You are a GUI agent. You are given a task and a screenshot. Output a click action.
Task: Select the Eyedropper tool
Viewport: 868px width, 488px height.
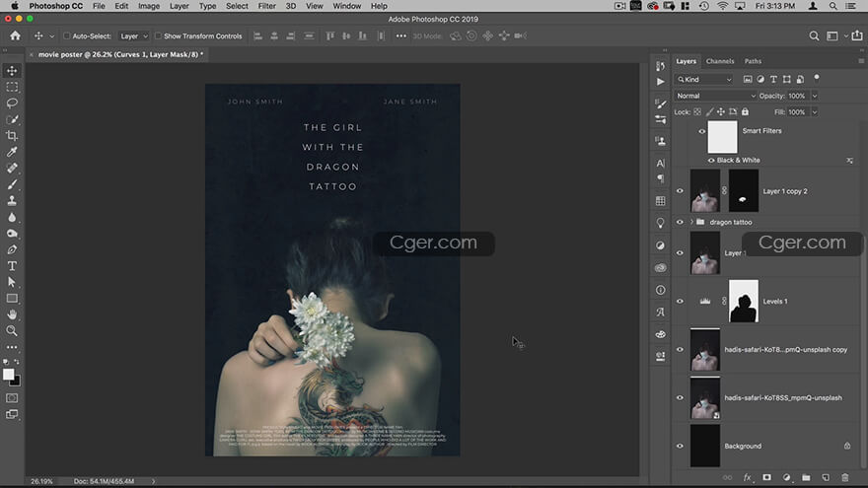click(x=12, y=152)
